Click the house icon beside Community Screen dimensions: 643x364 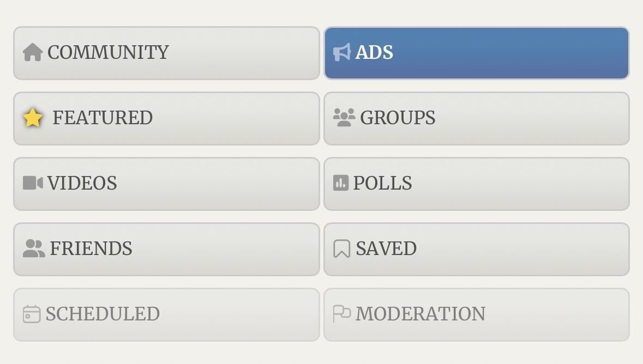[x=32, y=52]
